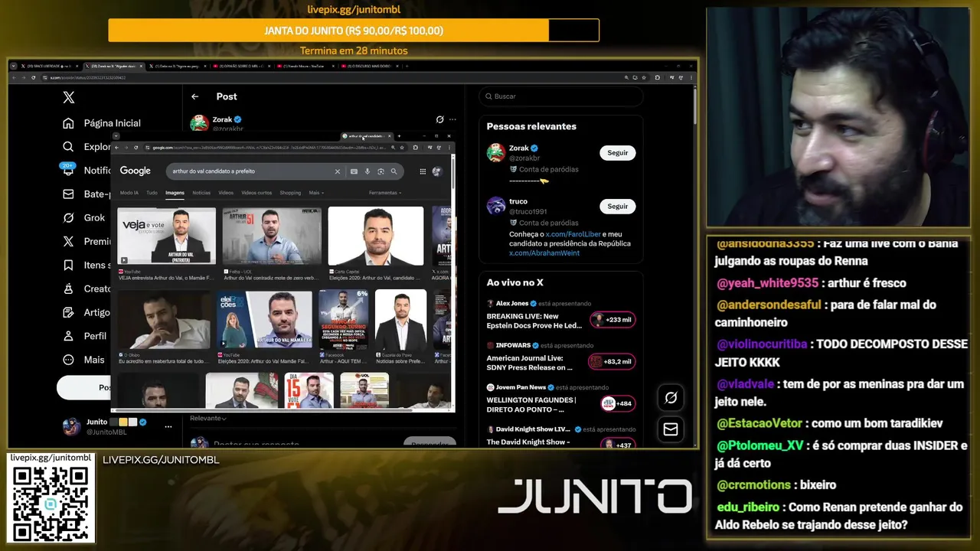Open Grok in the X sidebar

pyautogui.click(x=86, y=218)
